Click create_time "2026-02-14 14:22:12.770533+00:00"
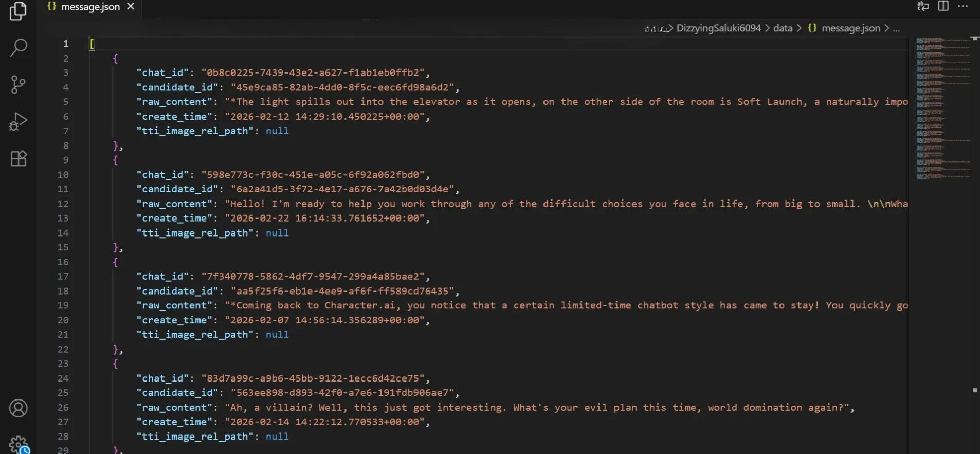This screenshot has height=454, width=980. (x=324, y=422)
